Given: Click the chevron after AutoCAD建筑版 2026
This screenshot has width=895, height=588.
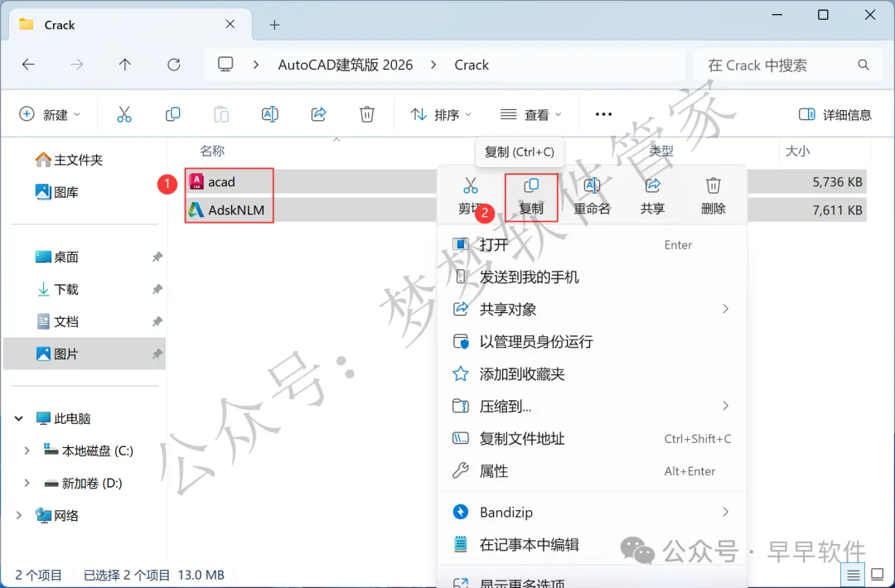Looking at the screenshot, I should [433, 65].
